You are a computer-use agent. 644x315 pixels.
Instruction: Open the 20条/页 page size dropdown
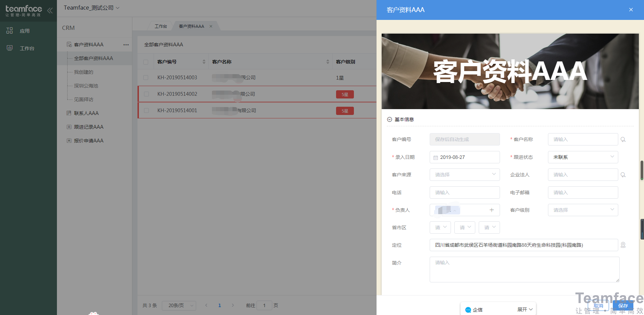coord(179,305)
